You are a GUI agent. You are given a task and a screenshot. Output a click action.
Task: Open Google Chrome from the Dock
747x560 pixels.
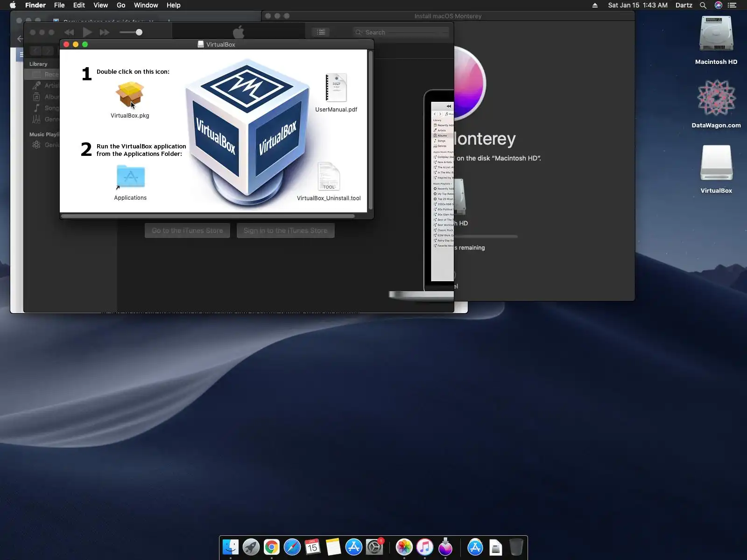272,547
